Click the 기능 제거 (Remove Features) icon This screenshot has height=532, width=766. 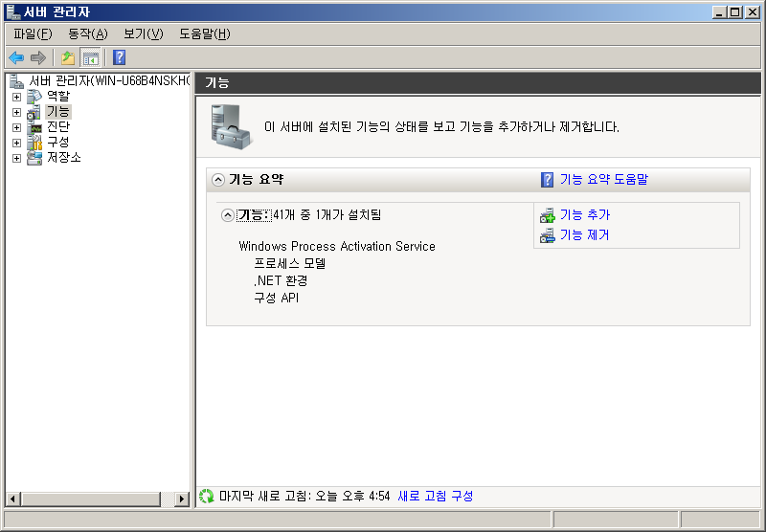(x=547, y=235)
